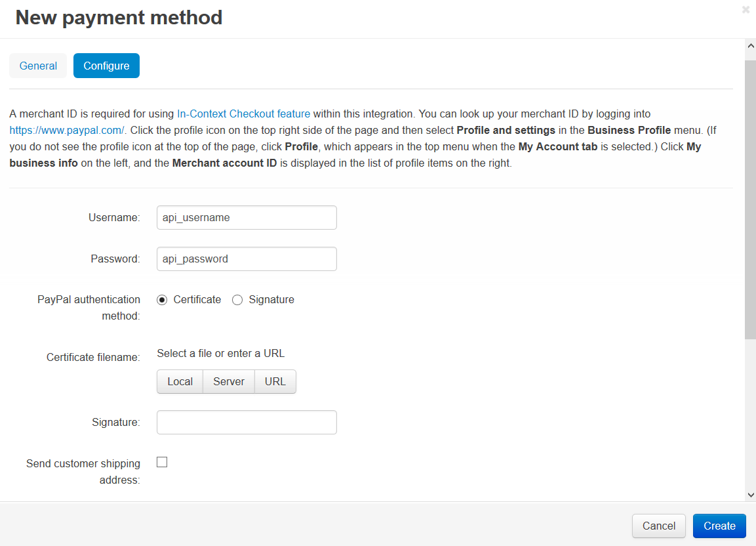Viewport: 756px width, 546px height.
Task: Click the scrollbar down arrow
Action: tap(751, 495)
